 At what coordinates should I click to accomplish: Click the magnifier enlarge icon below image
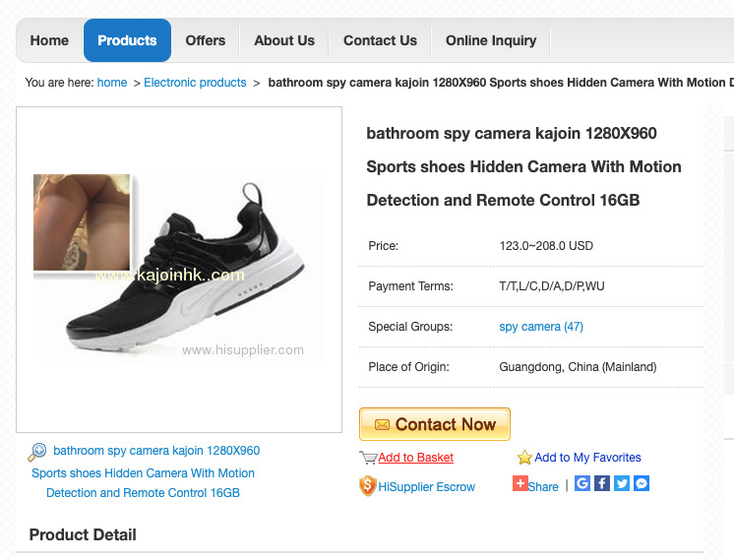click(37, 452)
